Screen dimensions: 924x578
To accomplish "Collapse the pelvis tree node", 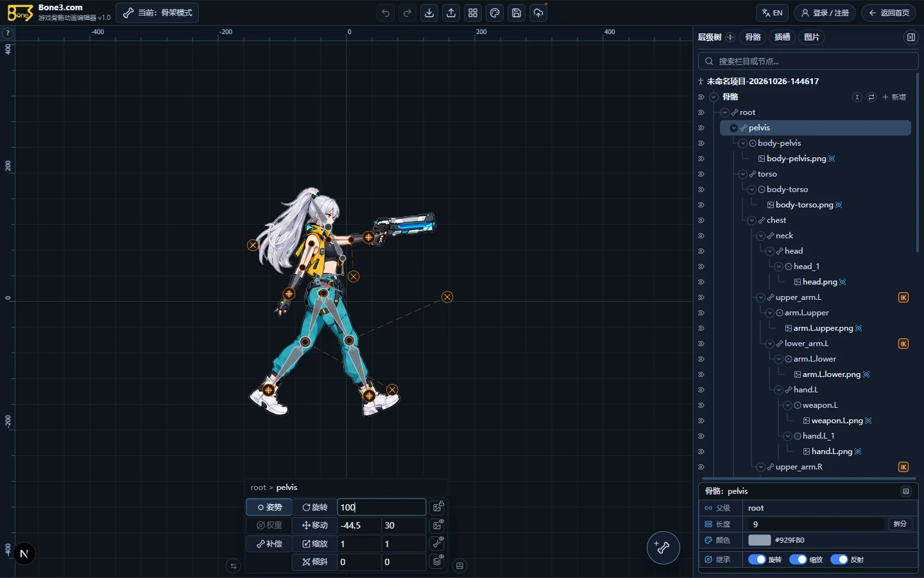I will pyautogui.click(x=733, y=128).
